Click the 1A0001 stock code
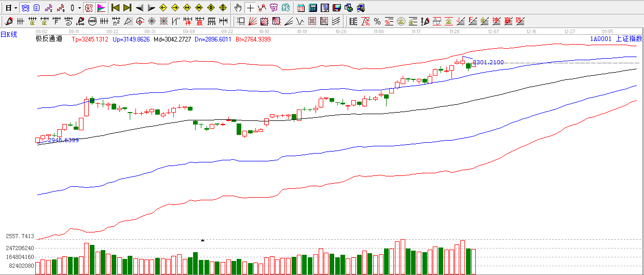 600,39
